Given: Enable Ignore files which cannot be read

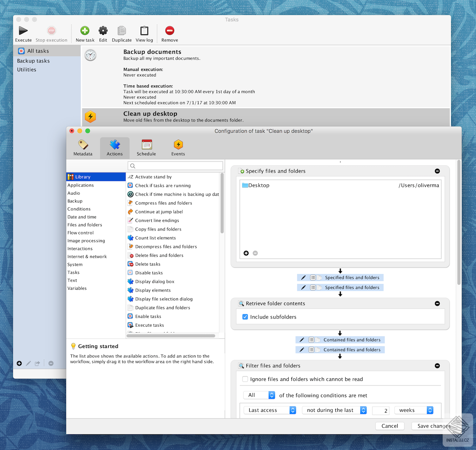Looking at the screenshot, I should tap(245, 379).
